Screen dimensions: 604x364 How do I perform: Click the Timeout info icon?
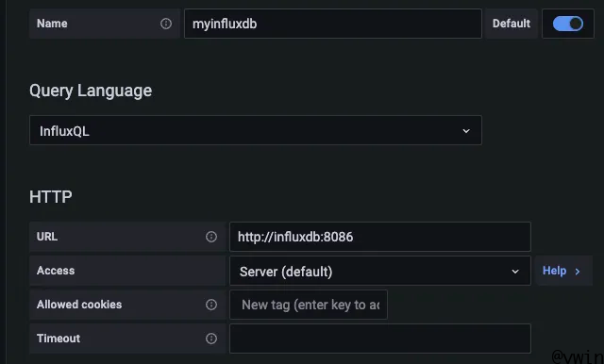[211, 339]
